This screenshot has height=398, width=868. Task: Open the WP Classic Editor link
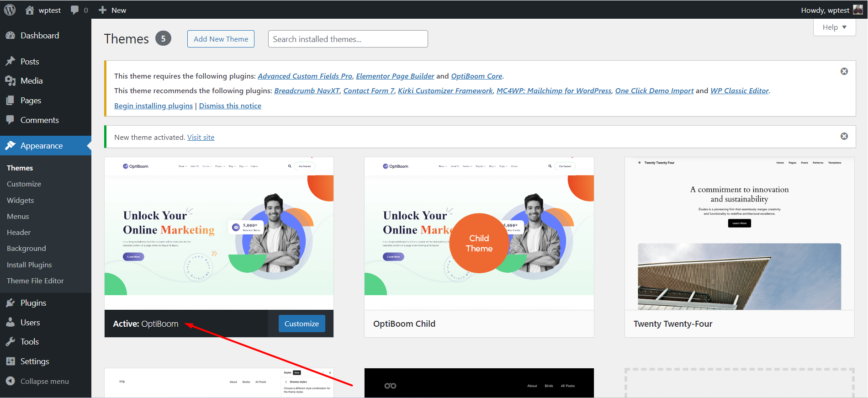point(740,90)
